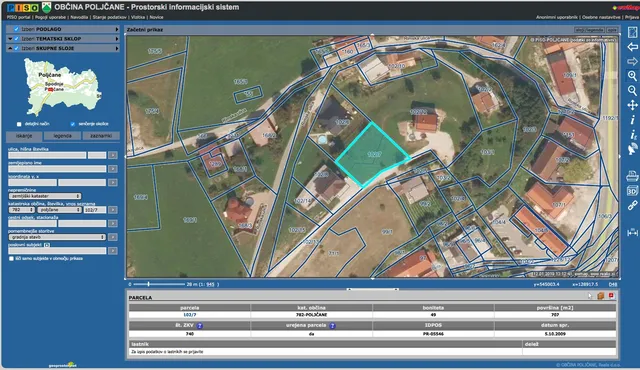
Task: Collapse the SKUPNE SLOJE up triangle
Action: (10, 48)
